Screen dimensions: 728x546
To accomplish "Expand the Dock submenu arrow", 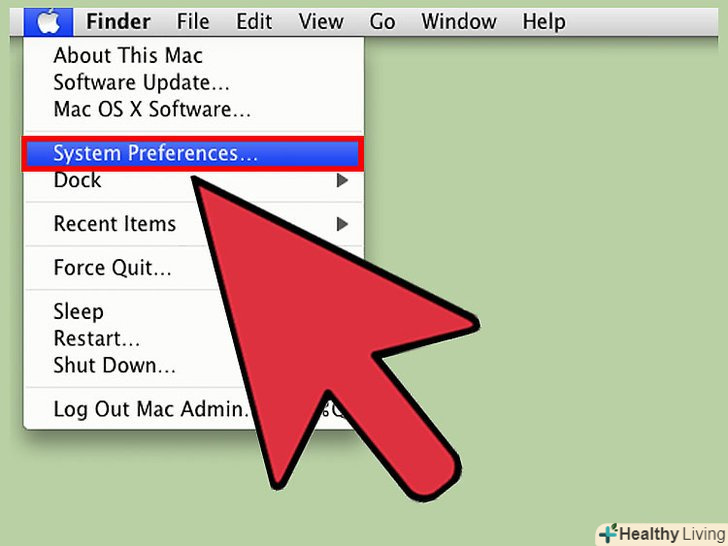I will 342,180.
